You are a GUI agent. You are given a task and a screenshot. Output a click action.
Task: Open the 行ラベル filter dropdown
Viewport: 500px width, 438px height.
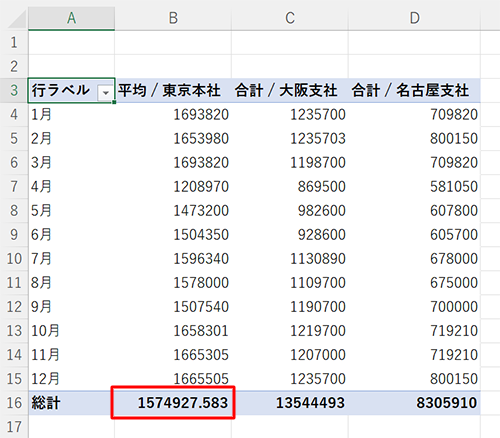pyautogui.click(x=105, y=92)
